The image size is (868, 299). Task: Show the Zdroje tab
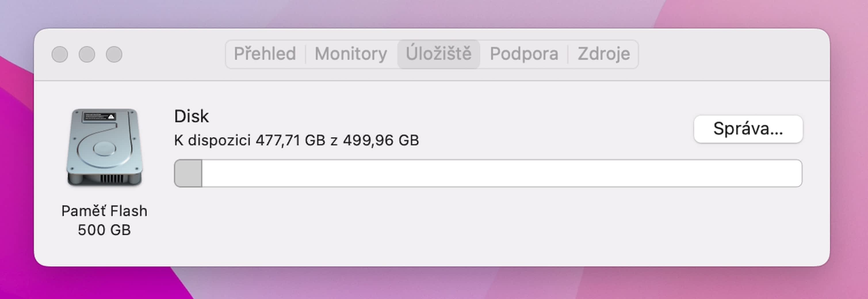click(603, 54)
